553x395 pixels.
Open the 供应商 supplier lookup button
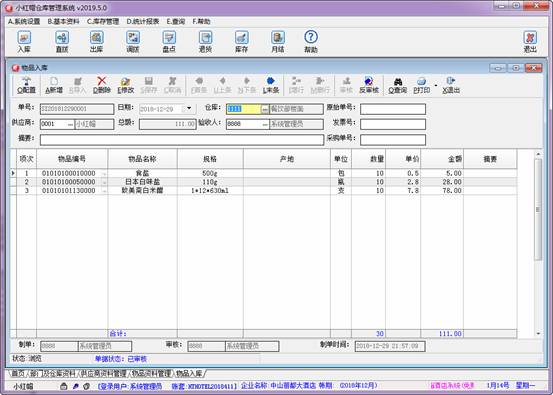click(71, 124)
